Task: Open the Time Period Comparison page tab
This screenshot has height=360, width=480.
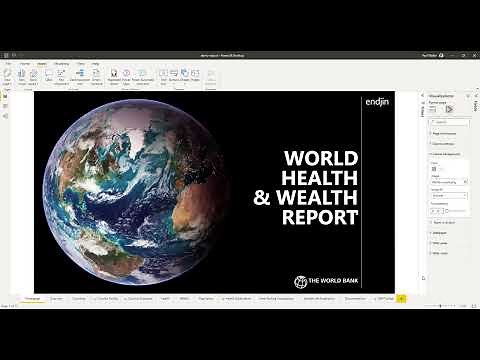Action: click(x=277, y=299)
